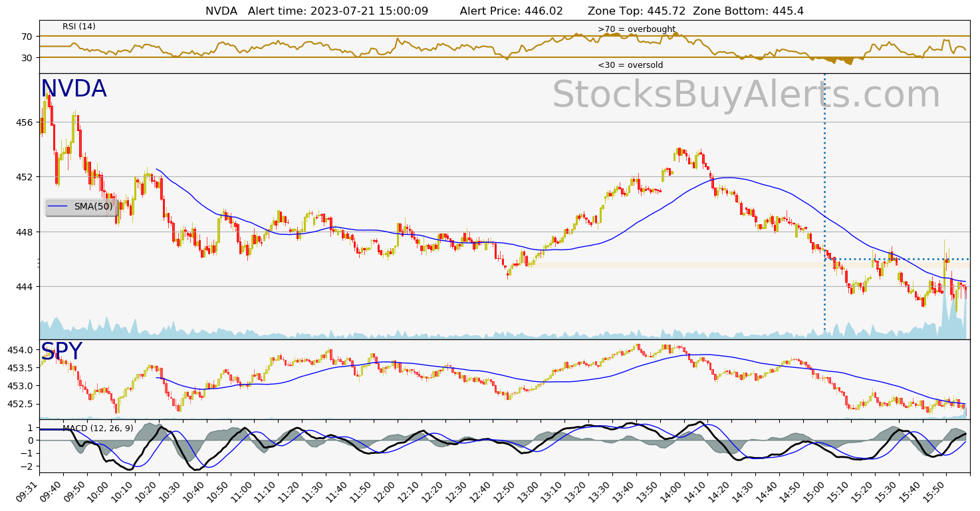980x511 pixels.
Task: Click the NVDA price axis label 452
Action: pyautogui.click(x=24, y=177)
